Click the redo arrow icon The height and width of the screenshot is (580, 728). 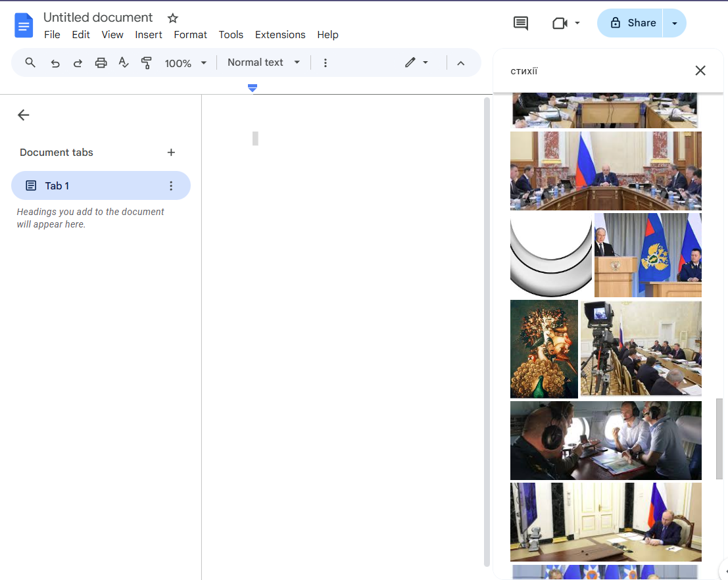78,62
